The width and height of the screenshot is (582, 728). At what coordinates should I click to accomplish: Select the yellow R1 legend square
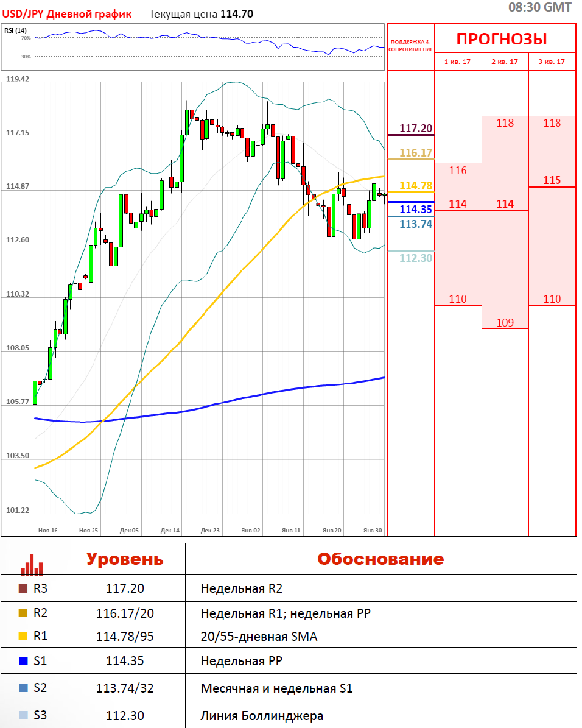coord(23,637)
